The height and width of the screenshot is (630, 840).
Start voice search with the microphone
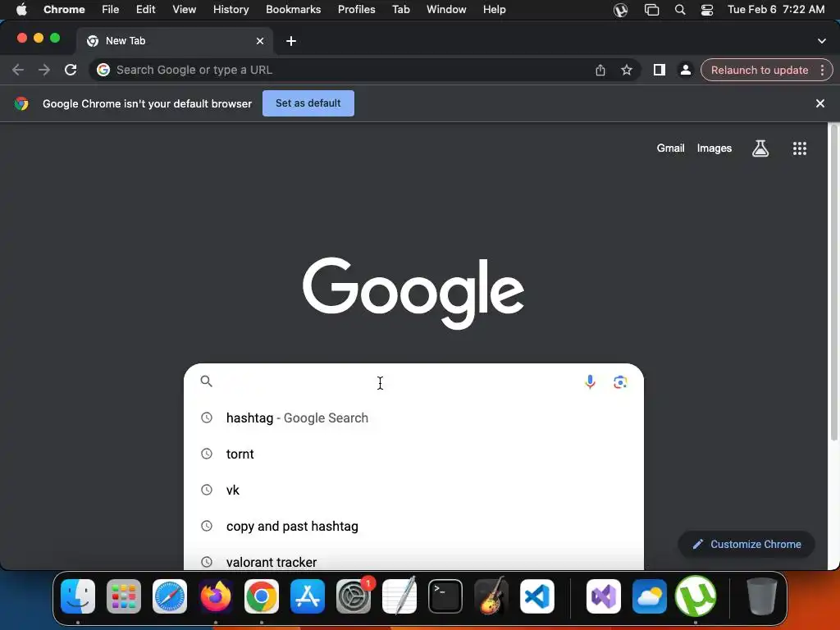pos(590,381)
